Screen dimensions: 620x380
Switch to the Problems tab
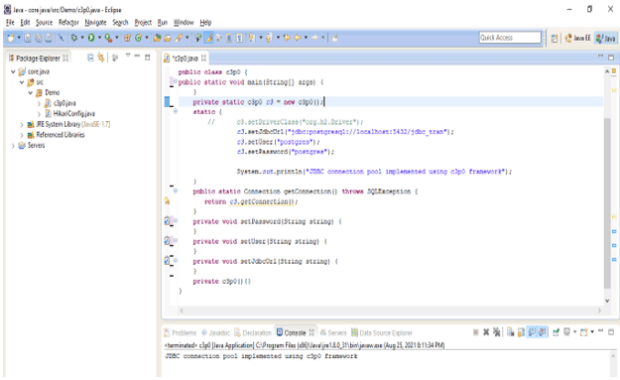coord(184,333)
